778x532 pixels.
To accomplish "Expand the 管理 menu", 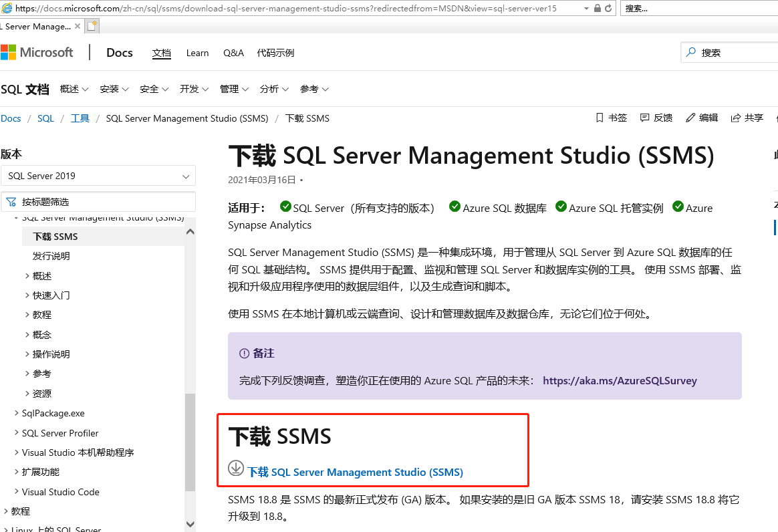I will pos(234,89).
